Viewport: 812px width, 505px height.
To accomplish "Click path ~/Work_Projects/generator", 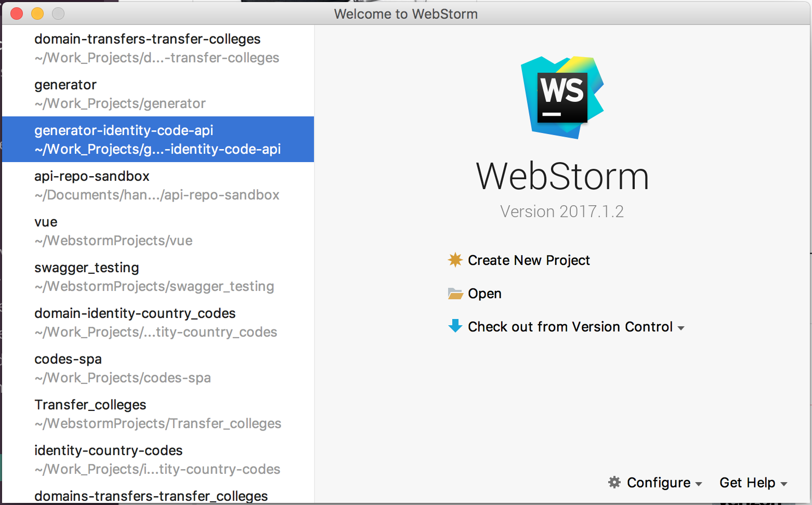I will (x=120, y=103).
